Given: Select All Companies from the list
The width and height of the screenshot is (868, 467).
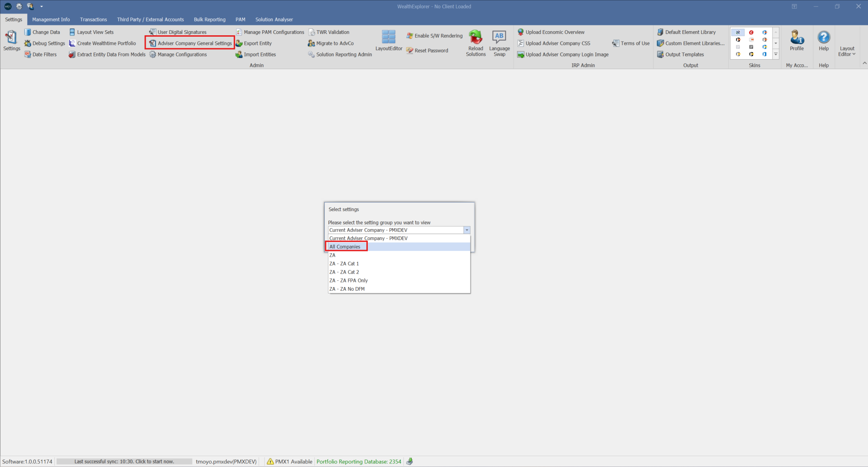Looking at the screenshot, I should [345, 247].
